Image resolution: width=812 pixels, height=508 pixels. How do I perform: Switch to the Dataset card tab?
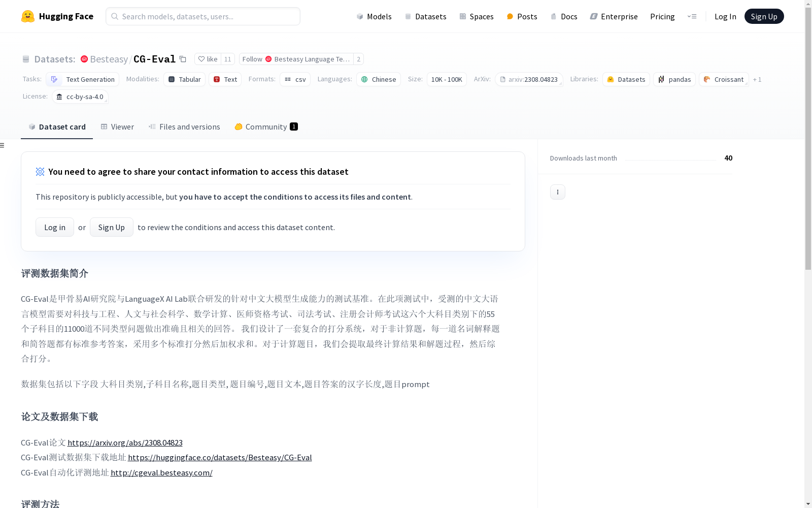click(57, 127)
